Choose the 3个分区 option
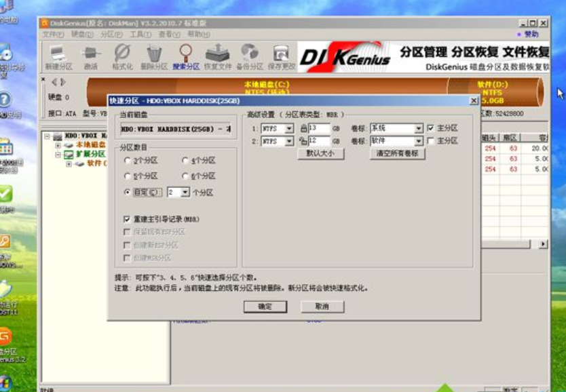This screenshot has height=392, width=566. point(141,161)
